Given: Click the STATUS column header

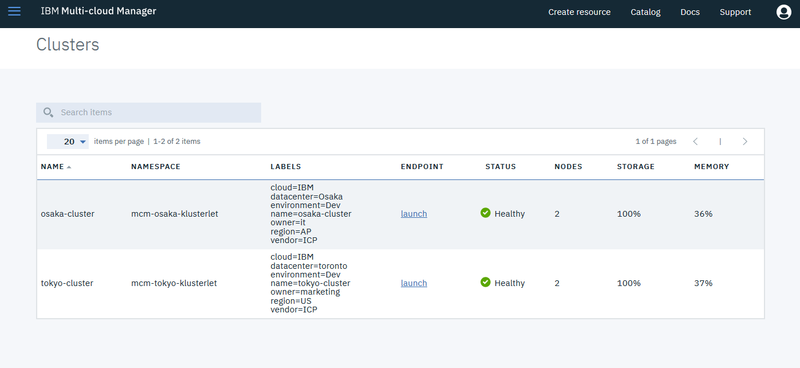Looking at the screenshot, I should [x=501, y=166].
